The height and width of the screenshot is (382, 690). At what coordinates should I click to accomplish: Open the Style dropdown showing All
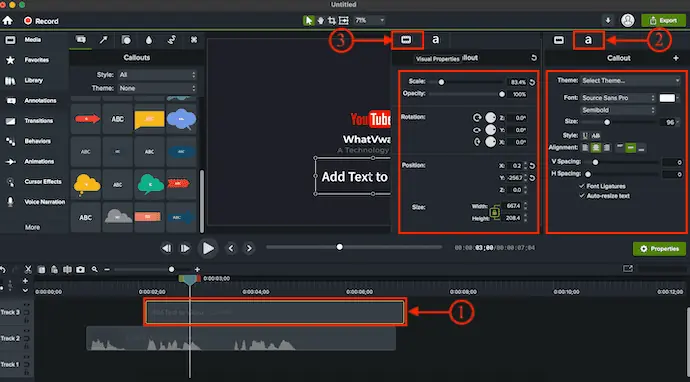tap(157, 75)
